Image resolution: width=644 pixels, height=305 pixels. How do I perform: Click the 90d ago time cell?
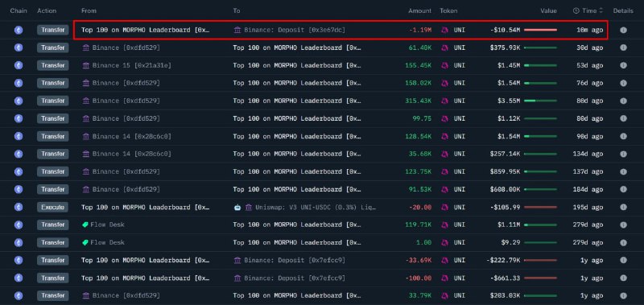(x=589, y=136)
